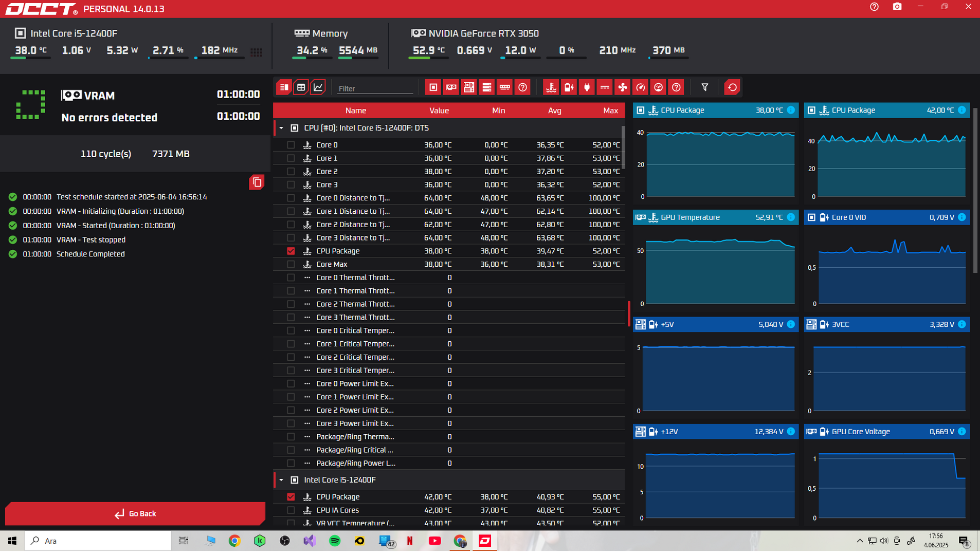This screenshot has width=980, height=555.
Task: Take a screenshot with the camera icon
Action: pyautogui.click(x=897, y=7)
